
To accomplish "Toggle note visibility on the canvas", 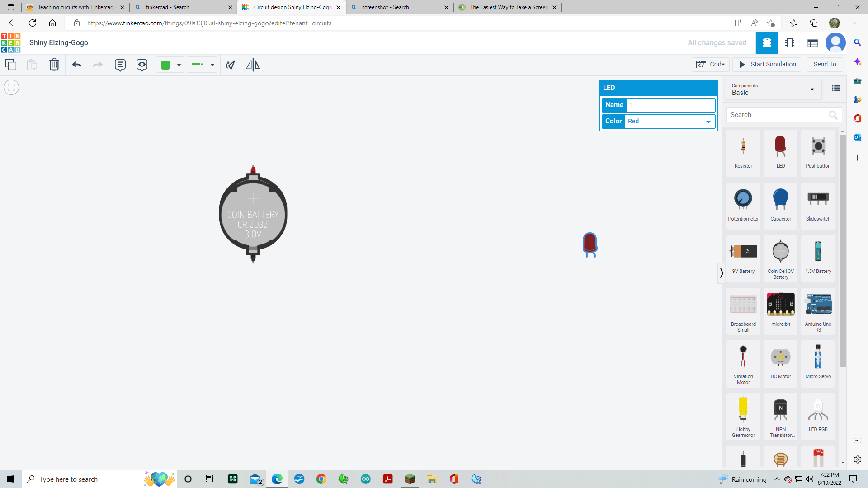I will point(142,65).
